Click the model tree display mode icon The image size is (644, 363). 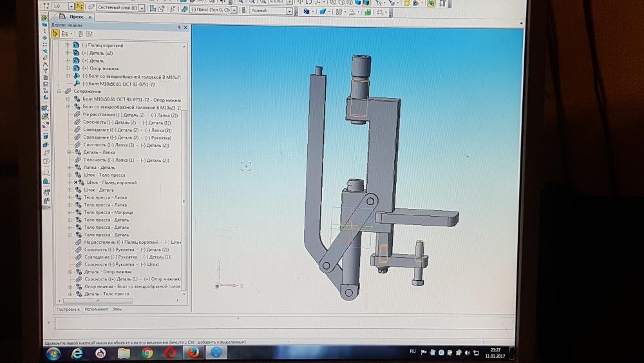point(66,34)
